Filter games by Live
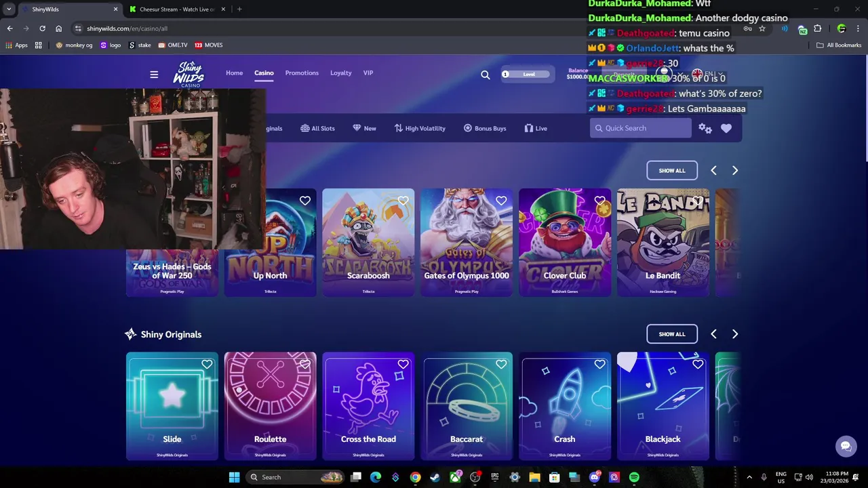 [535, 128]
